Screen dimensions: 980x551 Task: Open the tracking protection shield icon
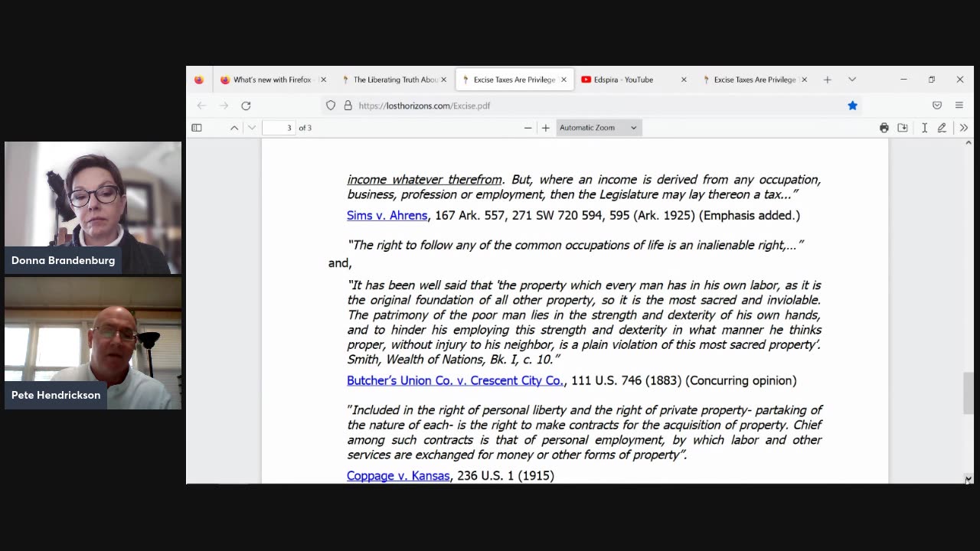point(331,106)
